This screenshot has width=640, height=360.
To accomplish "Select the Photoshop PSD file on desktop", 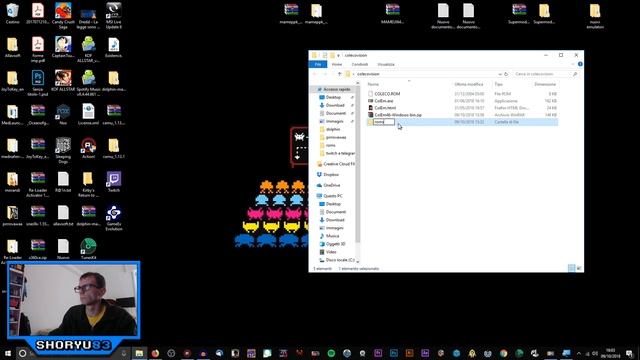I will coord(38,83).
